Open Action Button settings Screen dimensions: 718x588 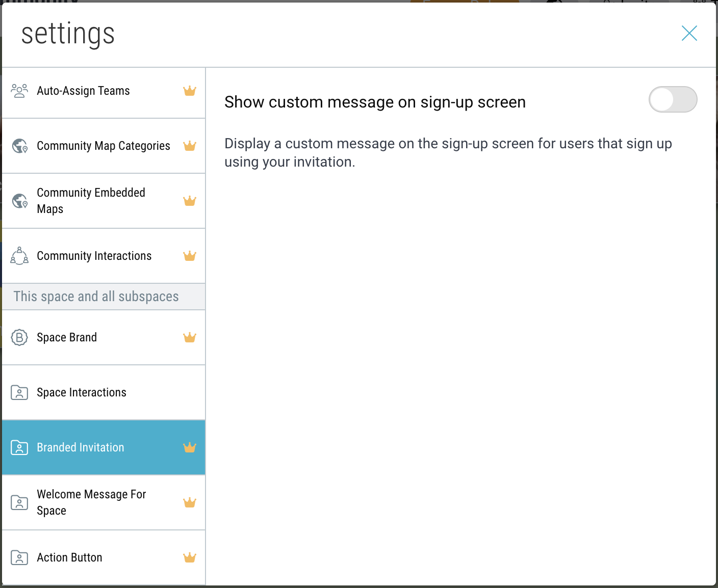(69, 557)
